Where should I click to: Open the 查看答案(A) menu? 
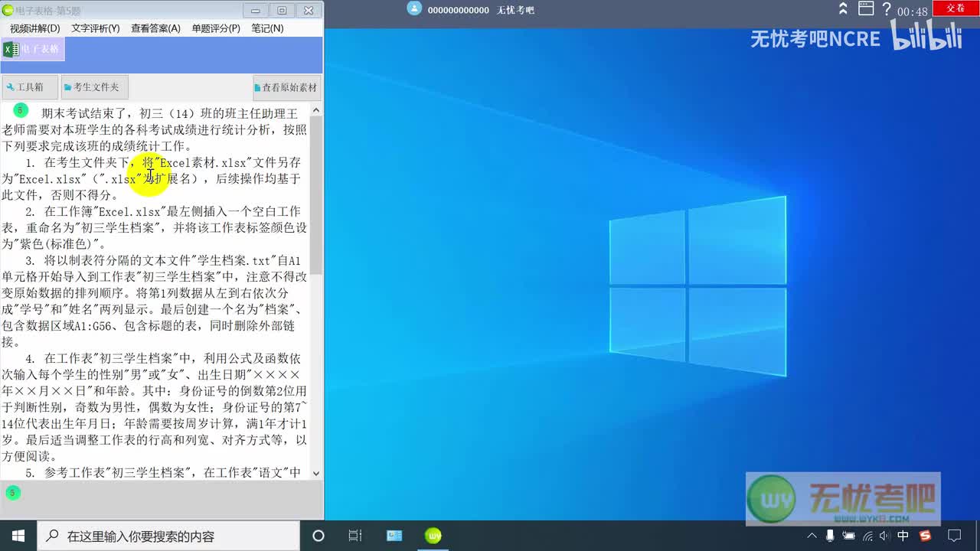click(x=155, y=28)
